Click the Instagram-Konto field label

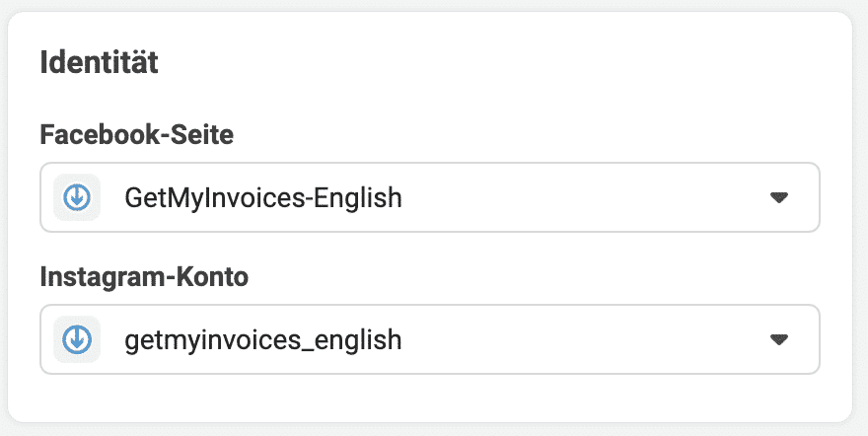(x=144, y=277)
